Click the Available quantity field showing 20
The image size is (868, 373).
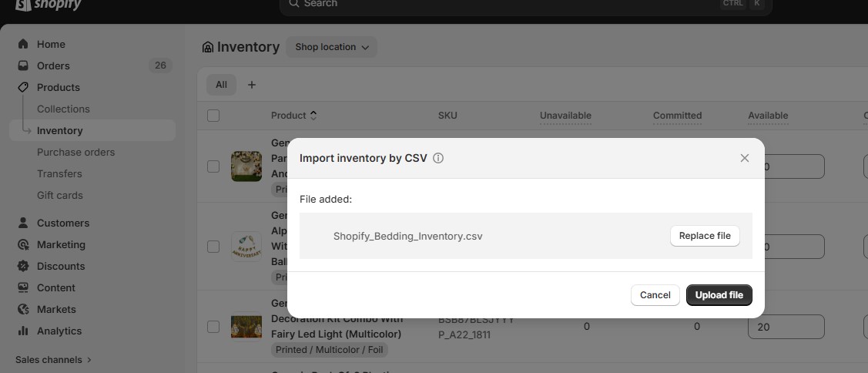(786, 327)
